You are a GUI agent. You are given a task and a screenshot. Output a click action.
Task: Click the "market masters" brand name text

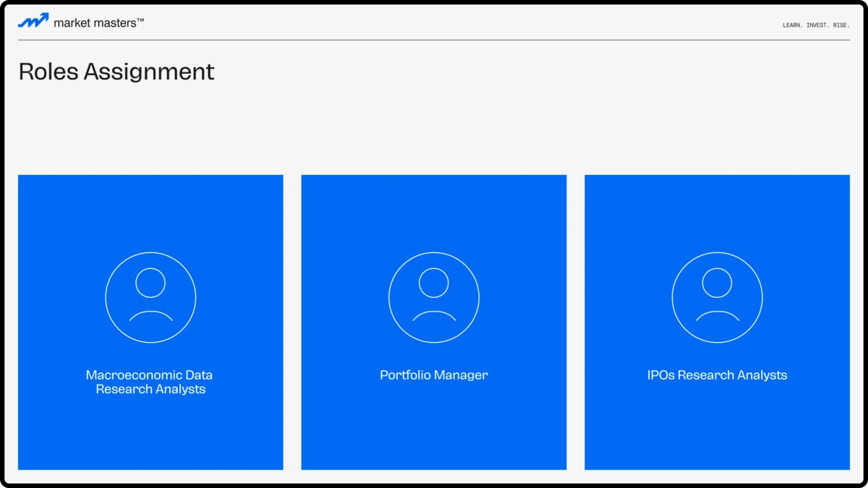point(94,23)
